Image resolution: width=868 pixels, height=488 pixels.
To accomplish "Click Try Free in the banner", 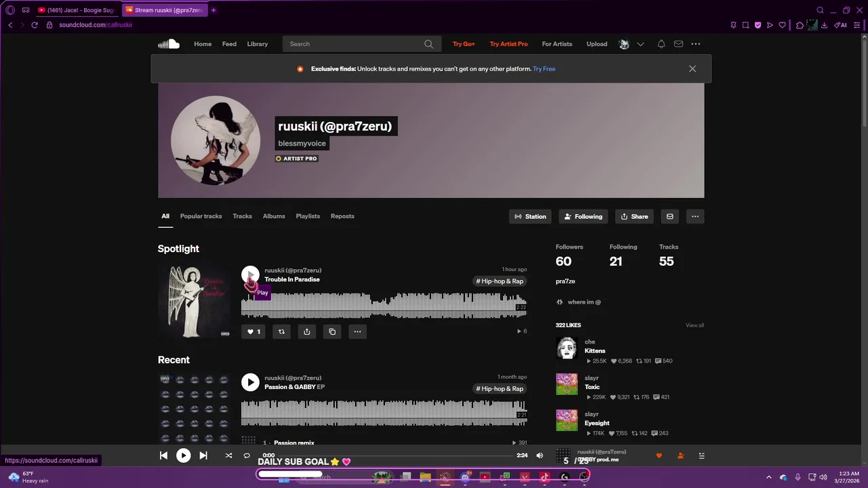I will 544,69.
